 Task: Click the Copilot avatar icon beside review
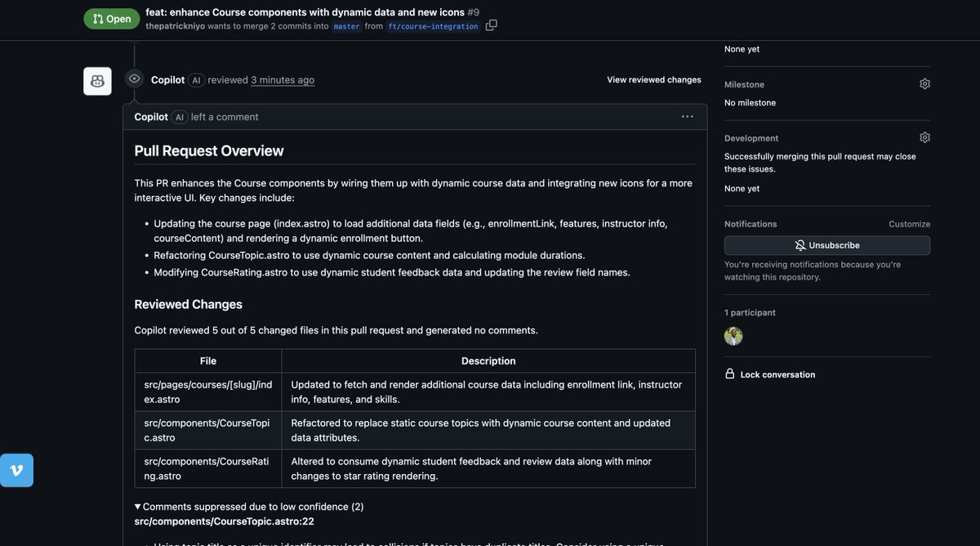[x=97, y=81]
